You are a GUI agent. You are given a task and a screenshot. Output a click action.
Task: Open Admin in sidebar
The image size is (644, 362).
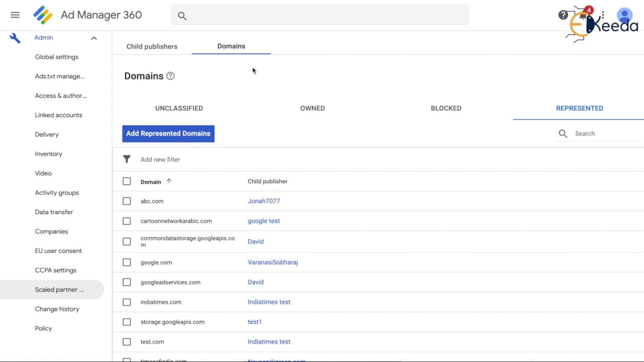tap(44, 38)
